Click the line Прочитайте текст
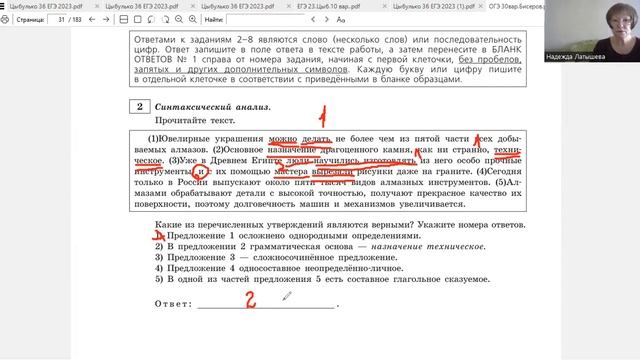Screen dimensions: 640x360 [x=195, y=120]
